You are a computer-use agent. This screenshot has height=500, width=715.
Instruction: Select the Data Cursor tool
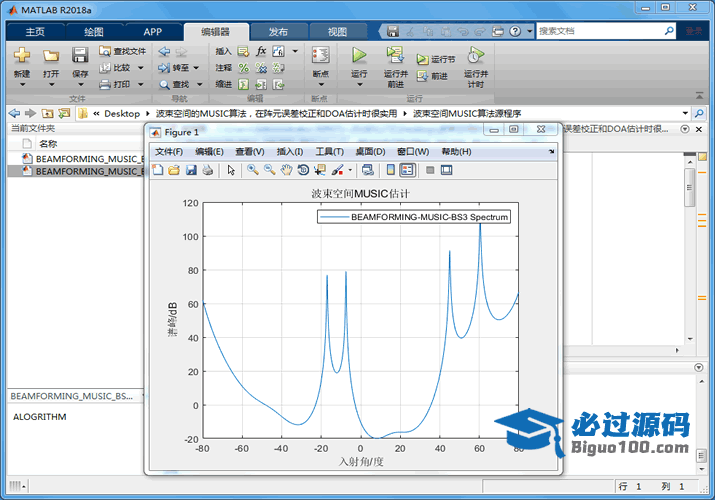click(x=320, y=170)
